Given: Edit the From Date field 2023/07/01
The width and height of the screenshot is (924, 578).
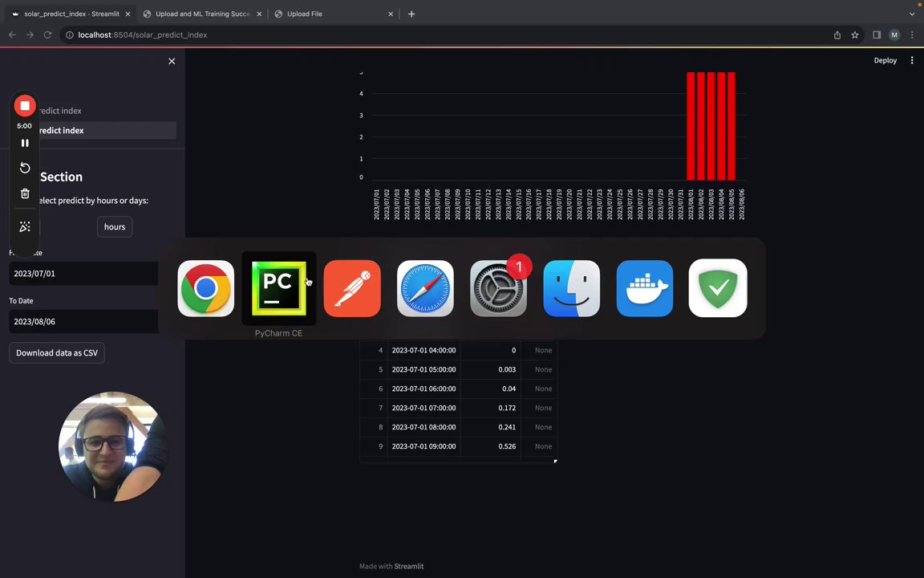Looking at the screenshot, I should click(x=83, y=274).
